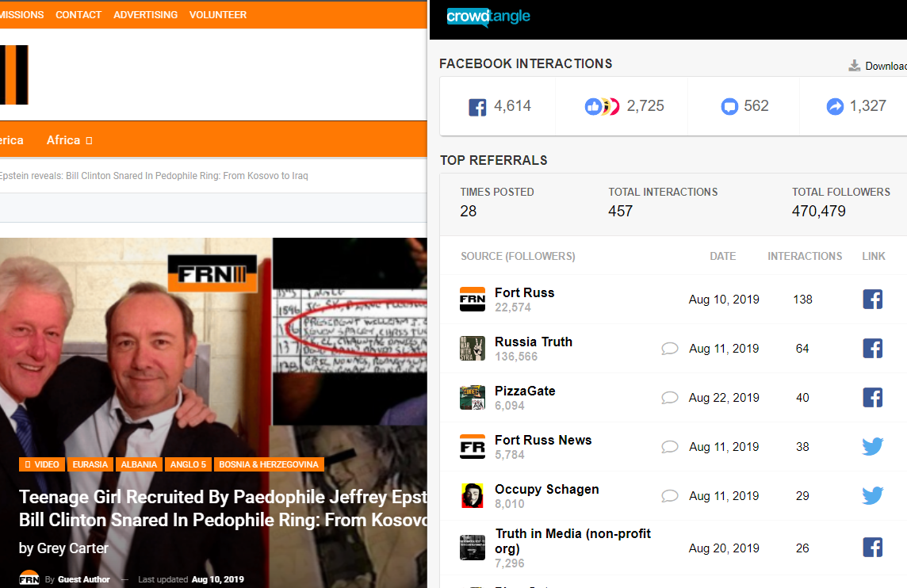Click the Aug 22, 2019 date cell
Image resolution: width=907 pixels, height=588 pixels.
[x=724, y=398]
